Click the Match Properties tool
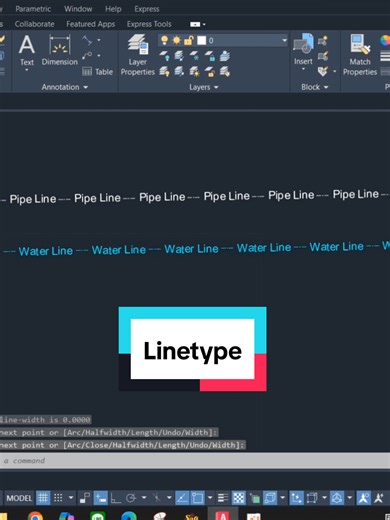 tap(360, 55)
